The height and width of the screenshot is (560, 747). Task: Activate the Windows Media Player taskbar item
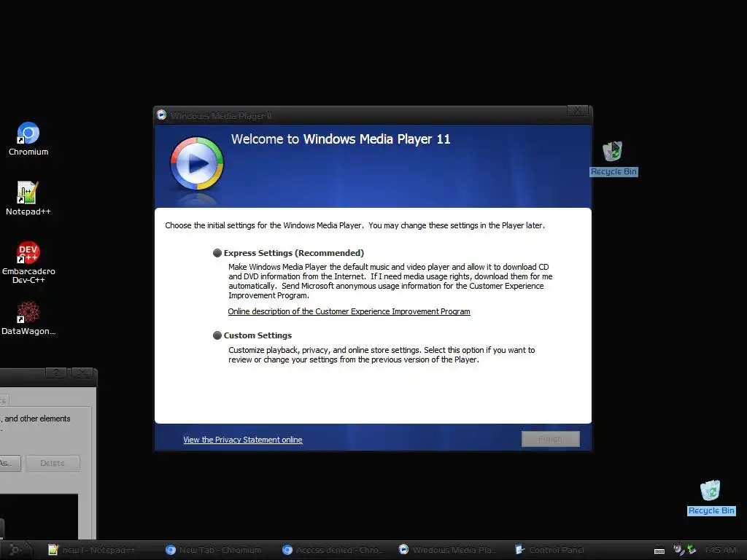pos(448,550)
